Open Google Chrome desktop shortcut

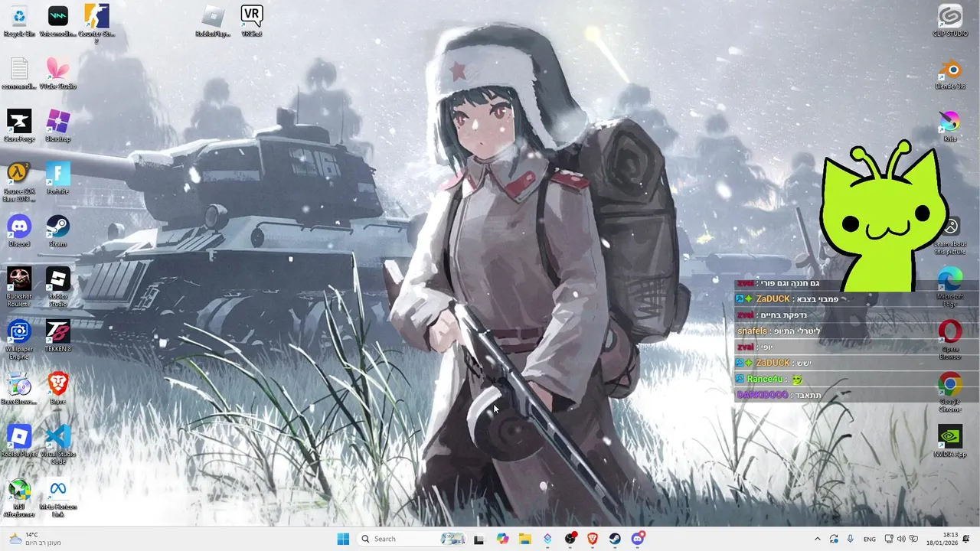950,393
